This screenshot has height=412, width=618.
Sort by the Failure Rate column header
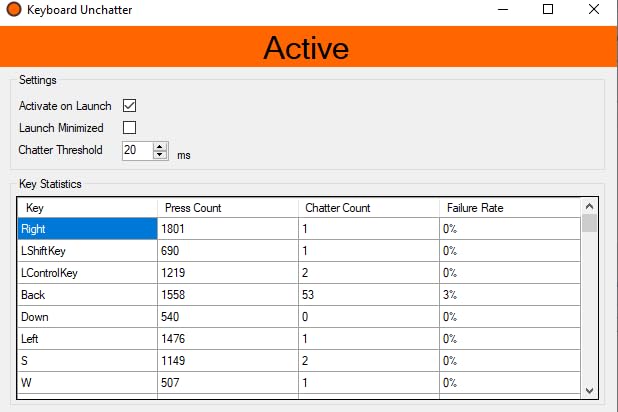tap(510, 207)
